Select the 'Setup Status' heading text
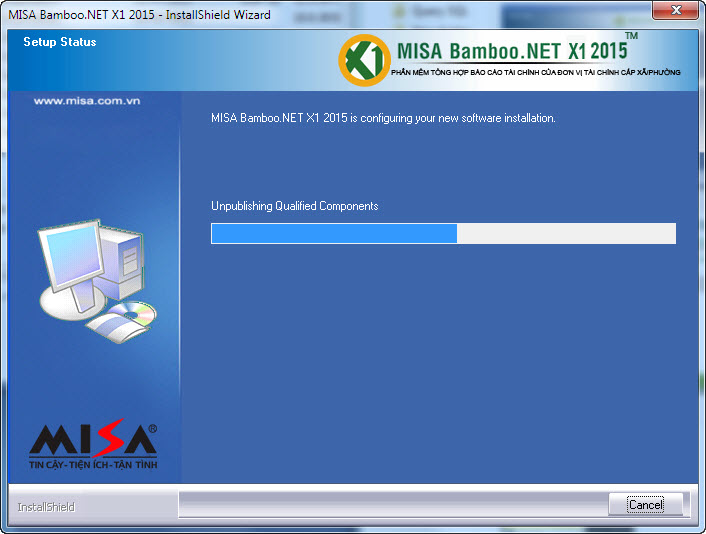The image size is (706, 534). point(60,42)
